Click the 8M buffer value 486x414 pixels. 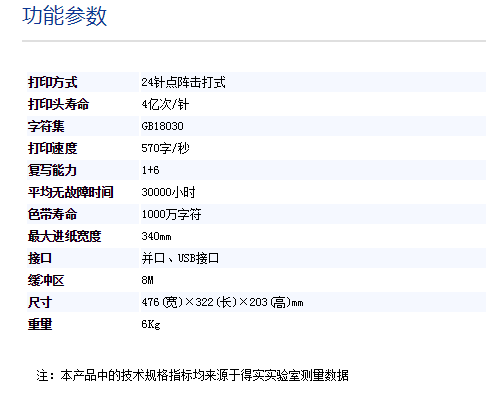coord(147,280)
